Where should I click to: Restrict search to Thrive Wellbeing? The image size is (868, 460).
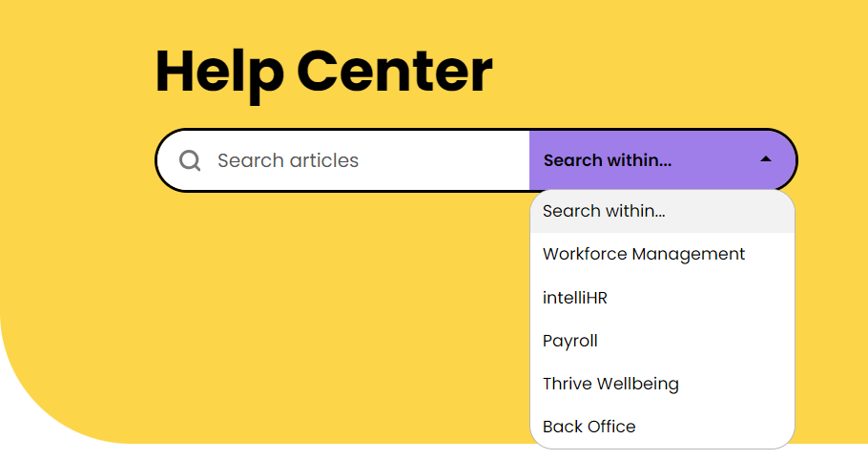(x=662, y=384)
